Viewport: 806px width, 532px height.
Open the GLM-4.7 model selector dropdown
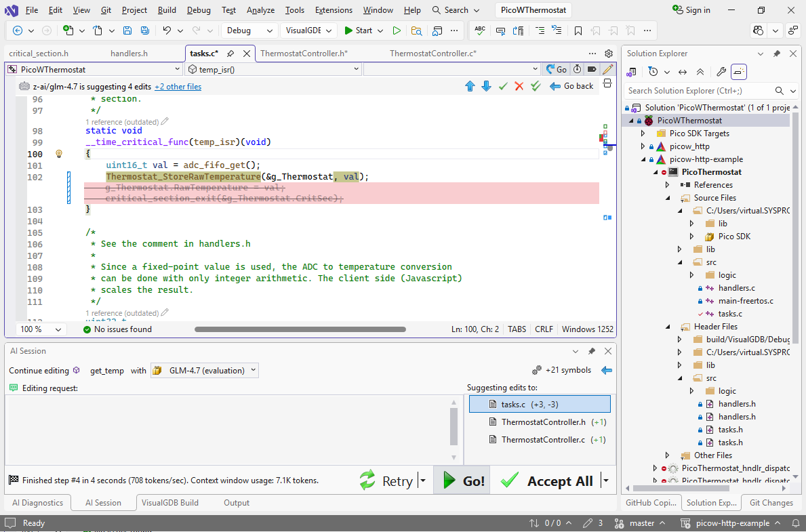click(x=205, y=370)
